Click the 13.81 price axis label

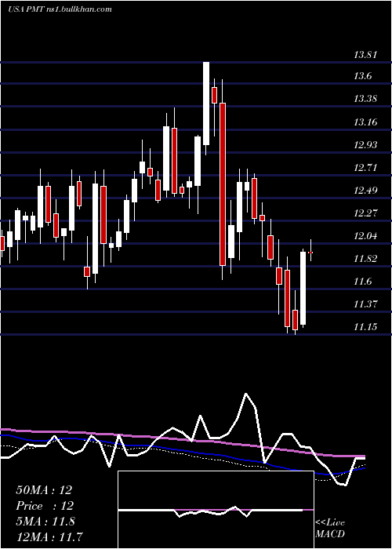pos(365,55)
